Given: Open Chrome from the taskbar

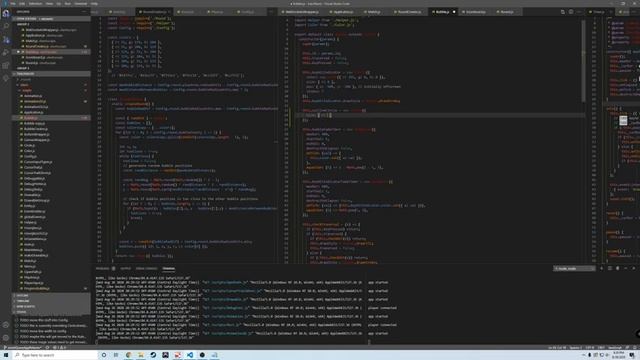Looking at the screenshot, I should tap(128, 355).
